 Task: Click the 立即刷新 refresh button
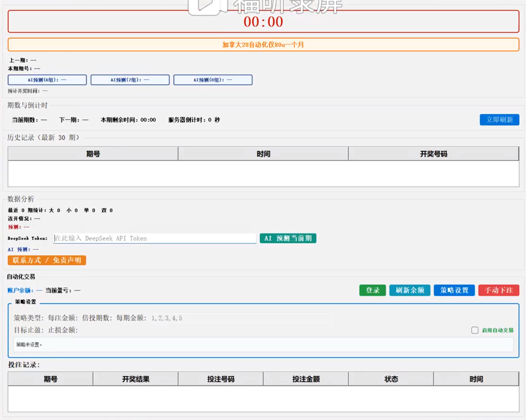coord(499,120)
